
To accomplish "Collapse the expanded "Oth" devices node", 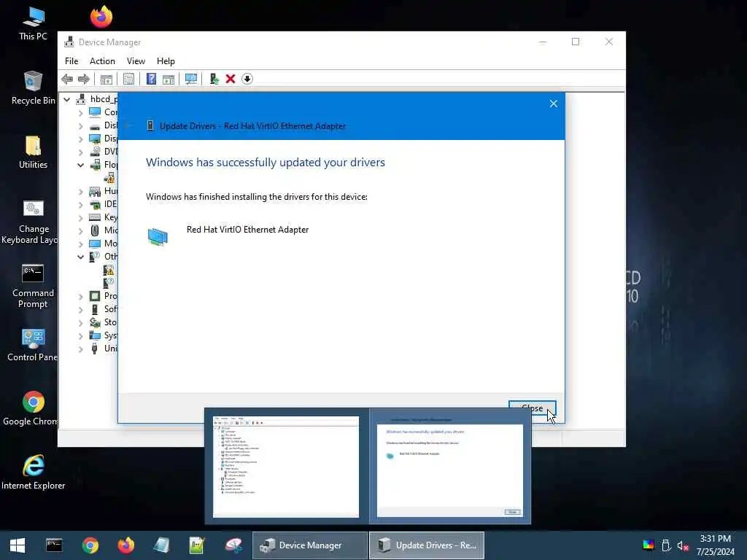I will pos(80,257).
